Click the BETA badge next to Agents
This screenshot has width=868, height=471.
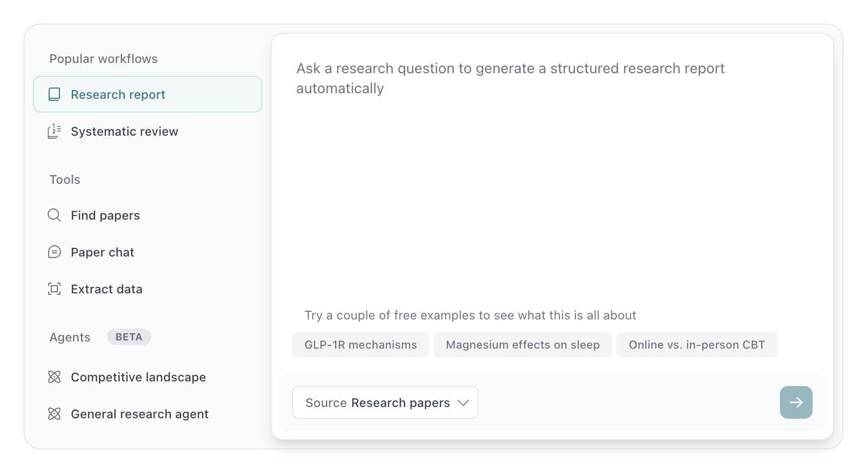point(129,337)
